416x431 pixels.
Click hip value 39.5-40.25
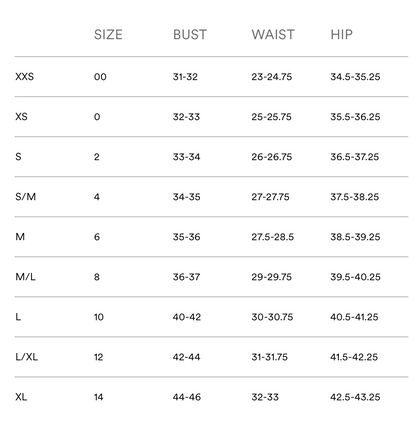click(x=355, y=277)
